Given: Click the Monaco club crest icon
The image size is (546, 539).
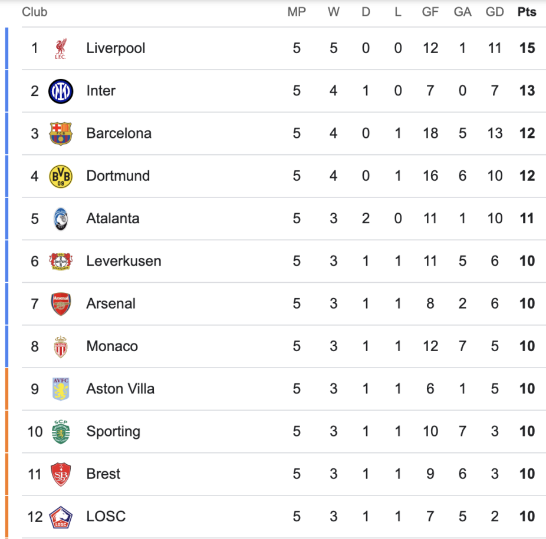Looking at the screenshot, I should (x=61, y=347).
